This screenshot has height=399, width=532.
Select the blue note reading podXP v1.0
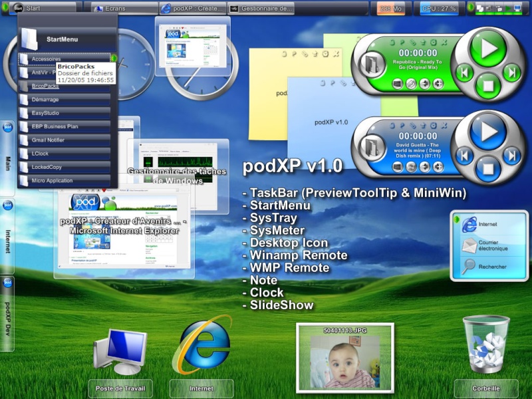click(331, 122)
